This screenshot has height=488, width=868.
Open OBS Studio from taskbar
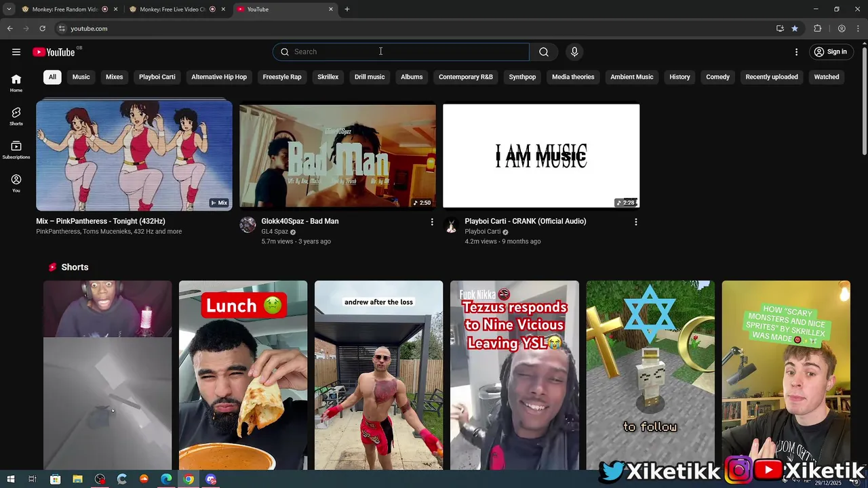pos(100,480)
